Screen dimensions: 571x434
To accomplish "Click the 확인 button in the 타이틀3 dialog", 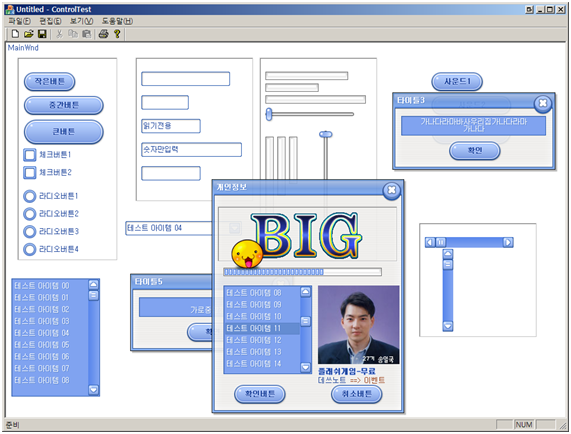I will coord(475,151).
